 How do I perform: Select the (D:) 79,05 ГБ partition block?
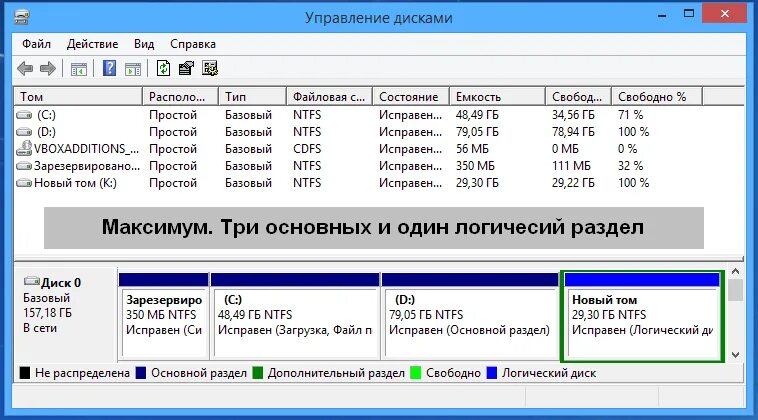pyautogui.click(x=470, y=317)
